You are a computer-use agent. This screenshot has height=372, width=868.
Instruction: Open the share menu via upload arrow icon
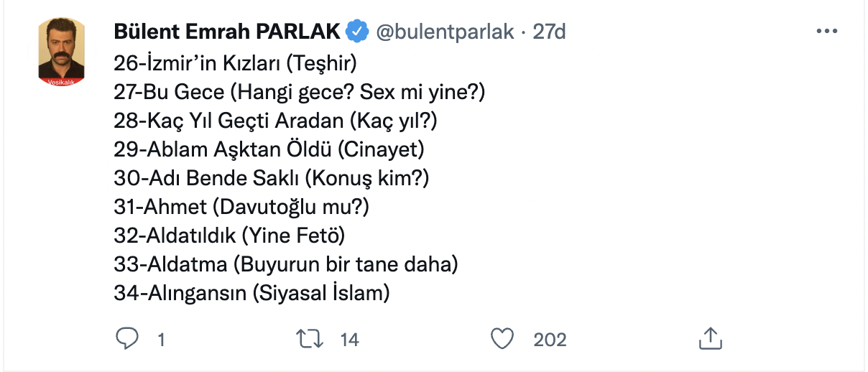tap(709, 338)
